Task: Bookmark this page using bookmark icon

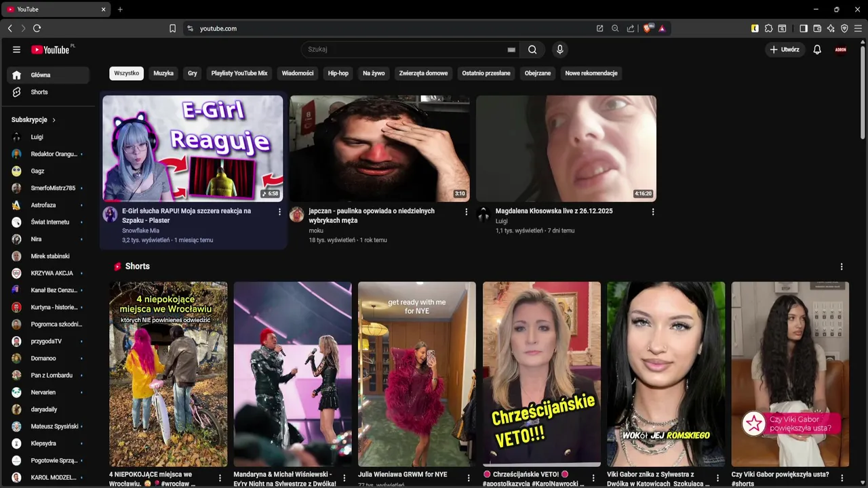Action: coord(172,28)
